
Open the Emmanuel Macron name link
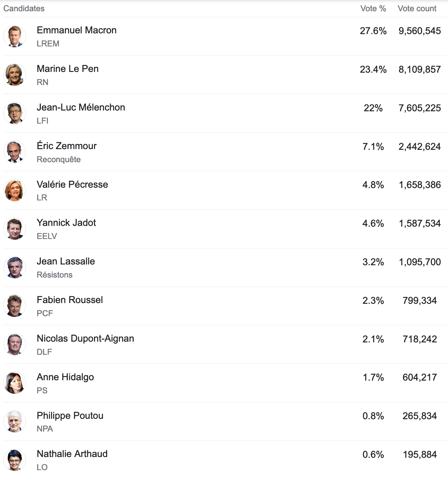click(x=76, y=30)
